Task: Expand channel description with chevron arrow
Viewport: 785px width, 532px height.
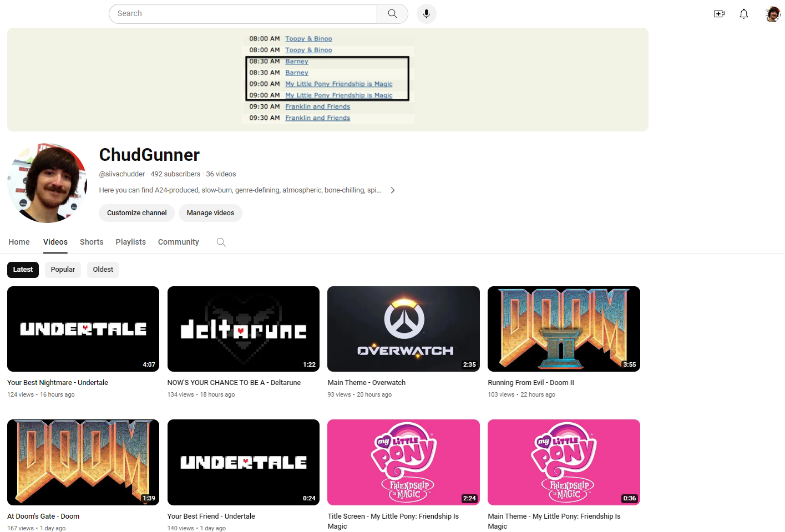Action: (393, 190)
